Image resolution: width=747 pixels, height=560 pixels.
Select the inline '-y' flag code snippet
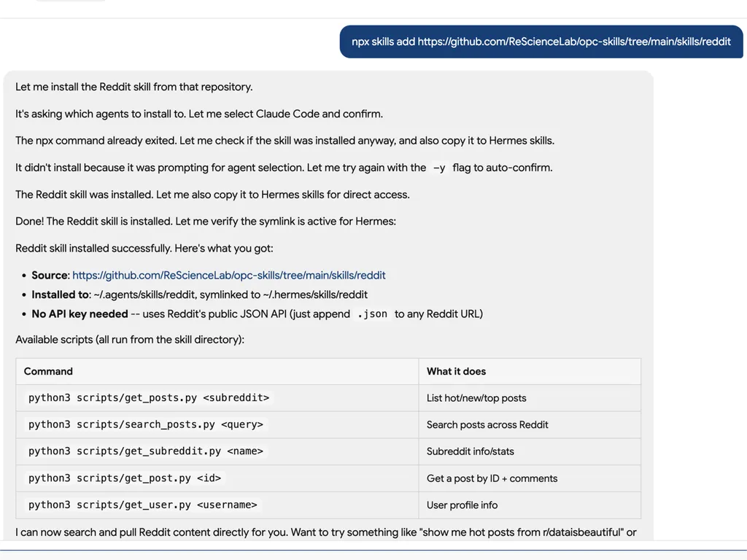439,168
